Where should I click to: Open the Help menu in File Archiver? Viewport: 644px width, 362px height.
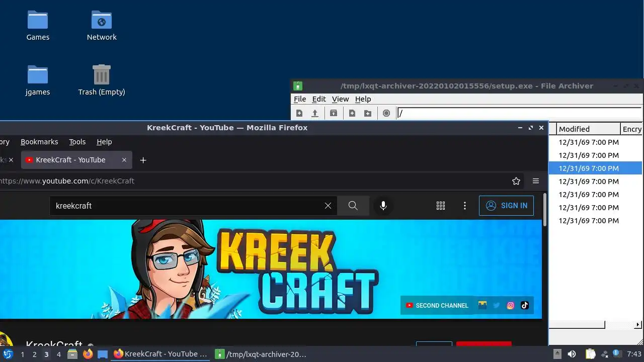(x=363, y=99)
